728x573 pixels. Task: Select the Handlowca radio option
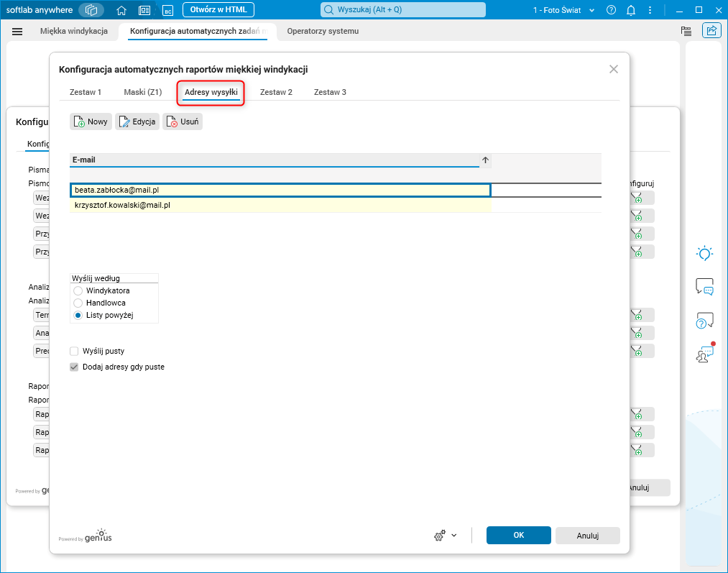tap(78, 303)
